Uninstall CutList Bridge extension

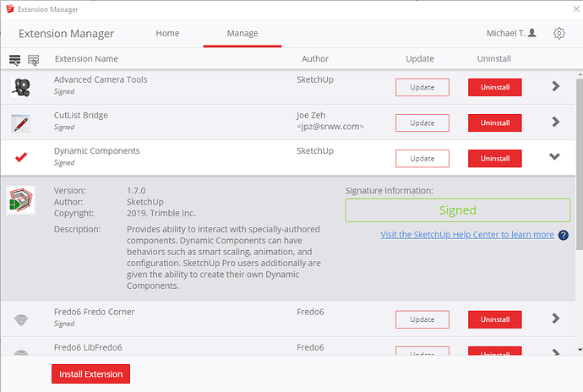pyautogui.click(x=495, y=123)
